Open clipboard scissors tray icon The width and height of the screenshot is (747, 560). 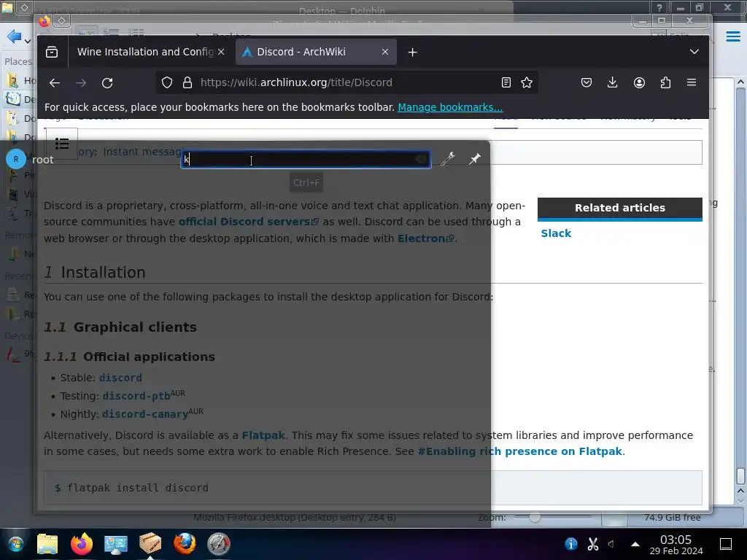(x=592, y=544)
